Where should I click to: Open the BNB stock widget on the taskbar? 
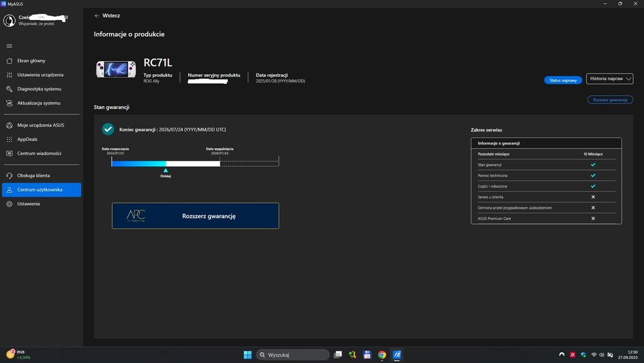click(19, 355)
